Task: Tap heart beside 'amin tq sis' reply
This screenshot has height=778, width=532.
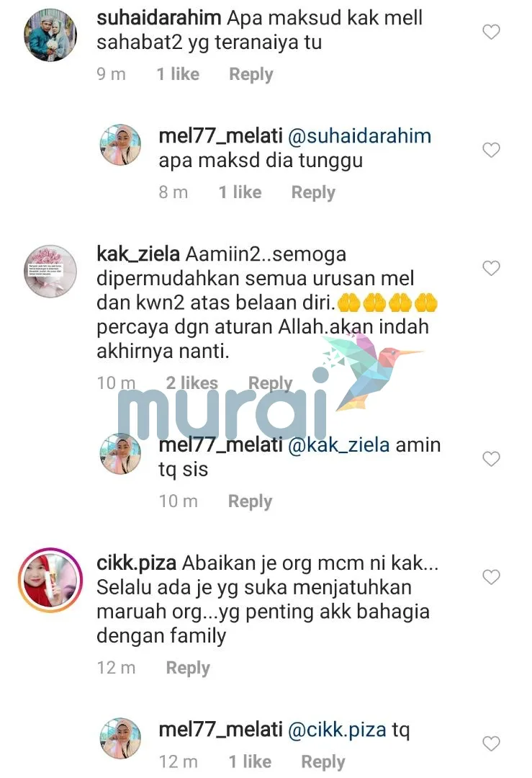Action: [x=491, y=459]
